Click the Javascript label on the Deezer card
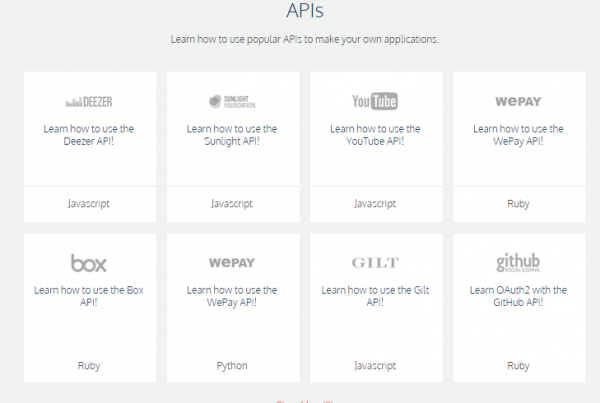 89,204
